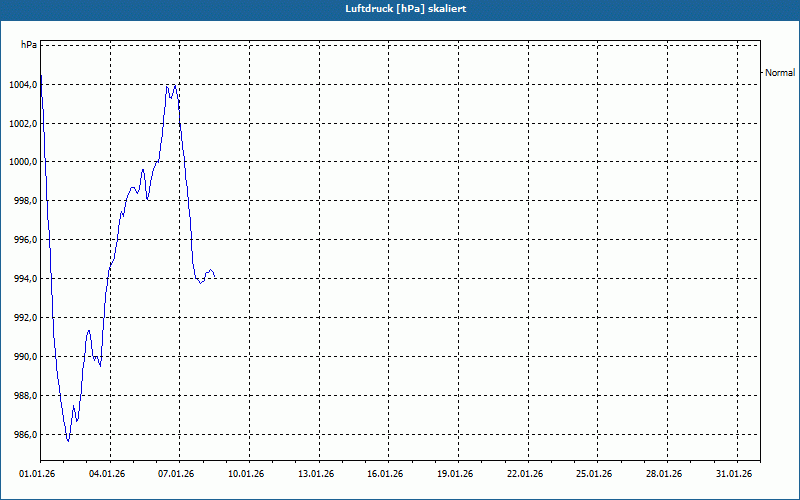Viewport: 800px width, 500px height.
Task: Select the '986,0' y-axis value
Action: pyautogui.click(x=25, y=435)
